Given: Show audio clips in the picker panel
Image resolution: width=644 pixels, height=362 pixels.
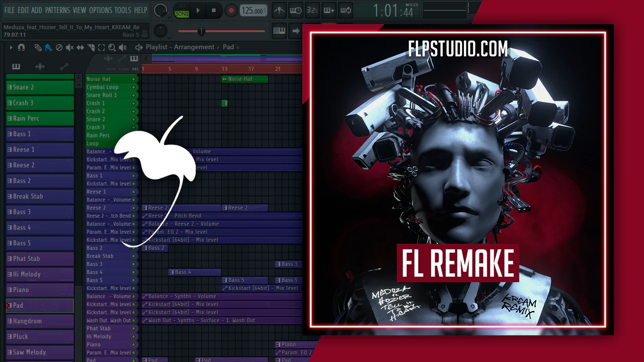Looking at the screenshot, I should pyautogui.click(x=40, y=66).
